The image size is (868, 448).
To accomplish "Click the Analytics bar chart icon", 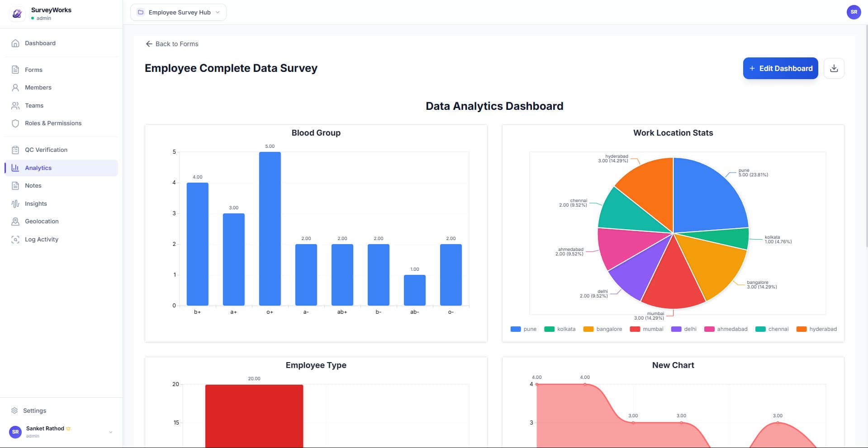I will (15, 168).
